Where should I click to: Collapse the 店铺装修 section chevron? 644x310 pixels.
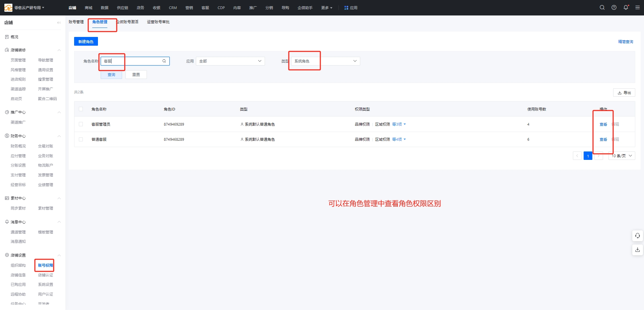[59, 50]
